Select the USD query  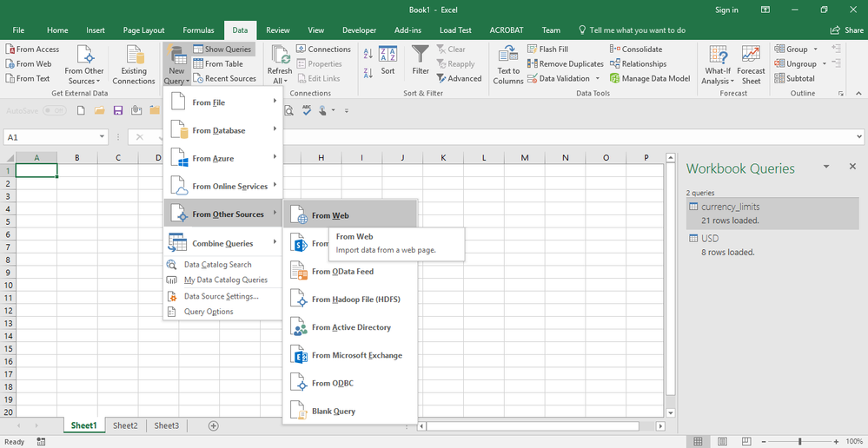(772, 245)
